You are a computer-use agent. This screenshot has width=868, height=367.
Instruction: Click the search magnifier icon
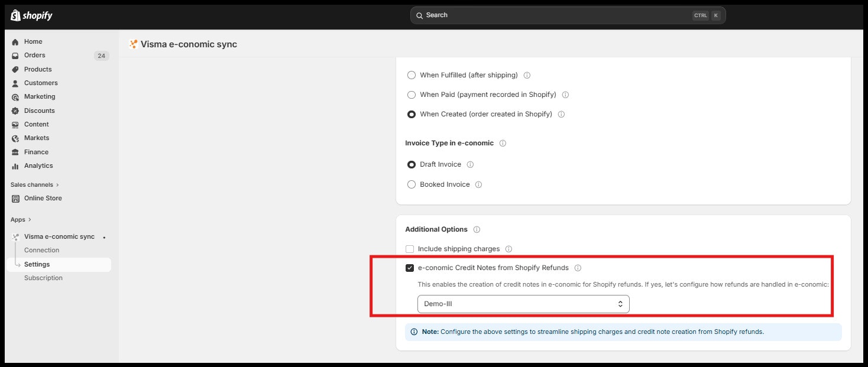(419, 15)
